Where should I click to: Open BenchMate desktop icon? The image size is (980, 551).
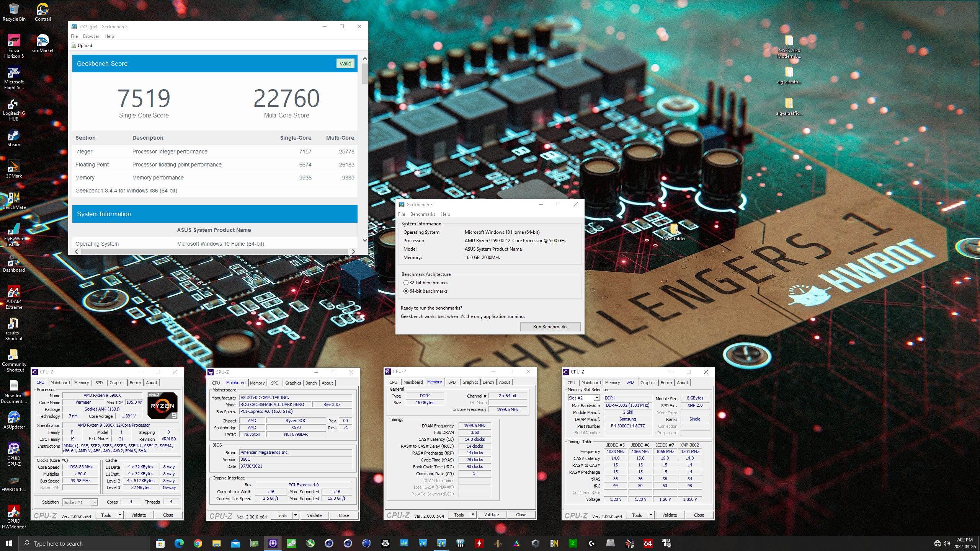tap(14, 201)
